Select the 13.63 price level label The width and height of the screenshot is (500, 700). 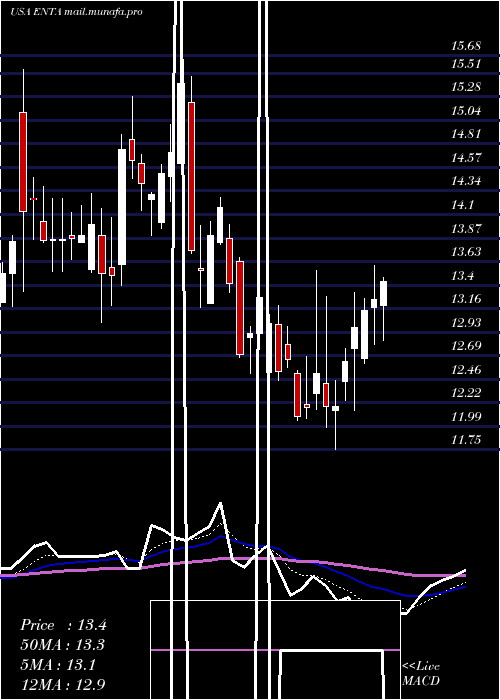tap(466, 251)
